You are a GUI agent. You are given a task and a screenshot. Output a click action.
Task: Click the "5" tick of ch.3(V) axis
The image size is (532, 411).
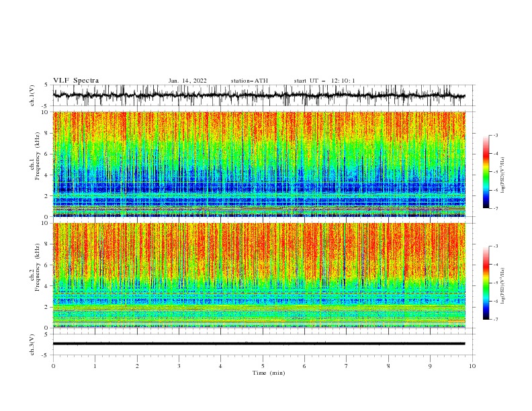(x=46, y=334)
